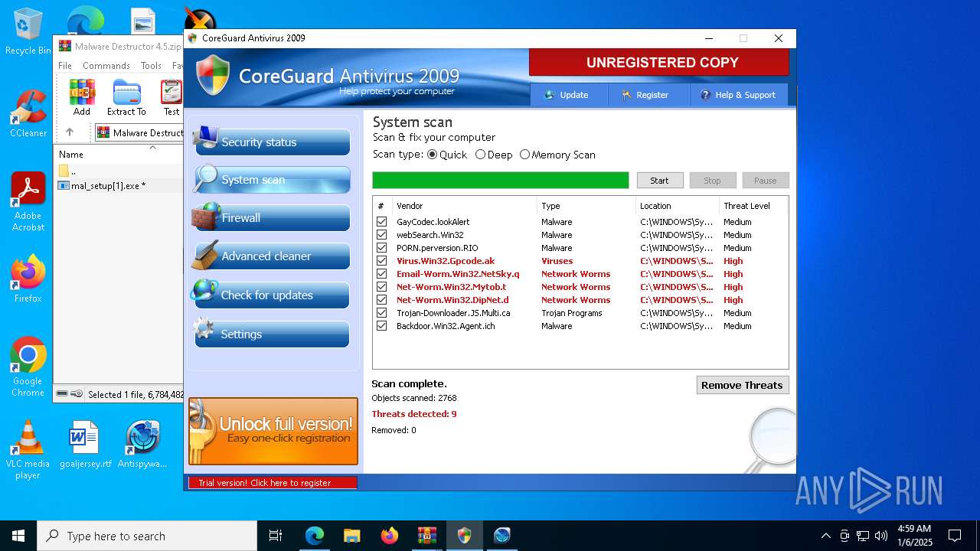The height and width of the screenshot is (551, 980).
Task: Open the Google Chrome desktop icon
Action: pos(28,367)
